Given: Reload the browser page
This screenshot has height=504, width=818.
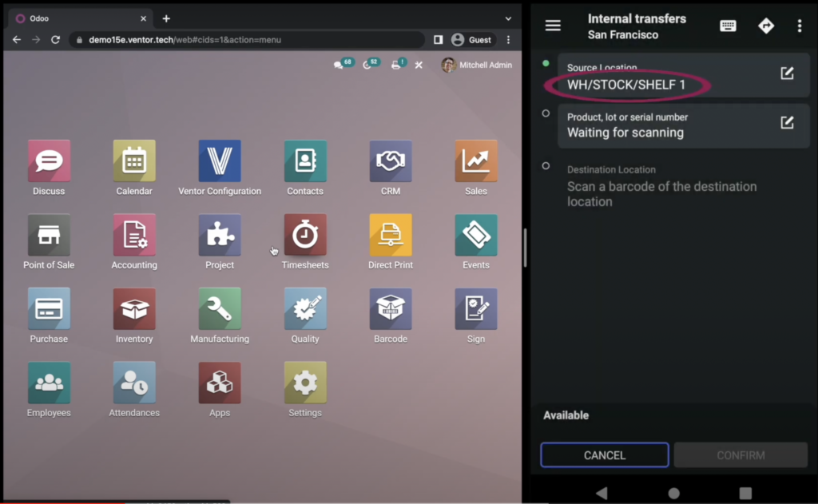Looking at the screenshot, I should pyautogui.click(x=55, y=40).
